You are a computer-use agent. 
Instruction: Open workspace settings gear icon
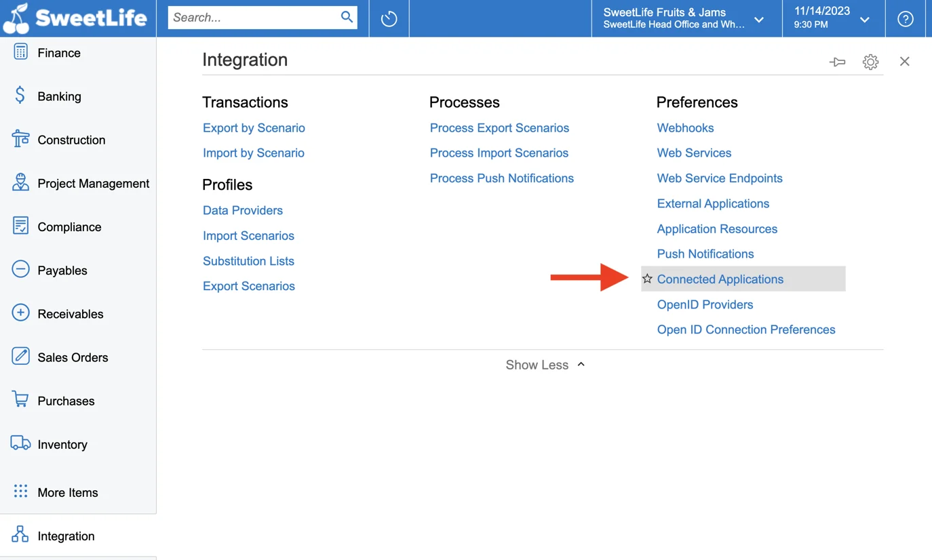[870, 62]
